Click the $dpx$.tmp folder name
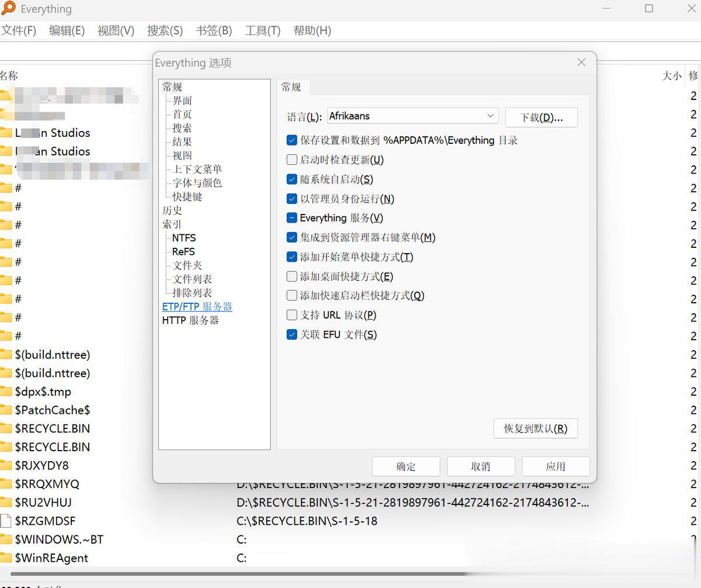The width and height of the screenshot is (701, 588). pyautogui.click(x=43, y=392)
